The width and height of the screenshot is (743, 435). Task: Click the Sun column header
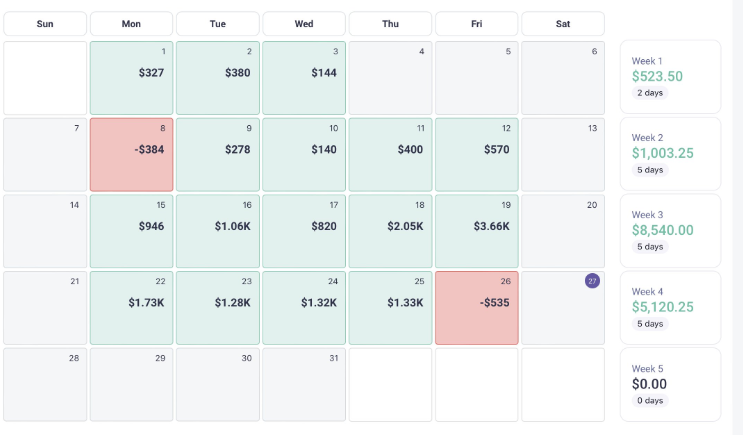pos(45,24)
